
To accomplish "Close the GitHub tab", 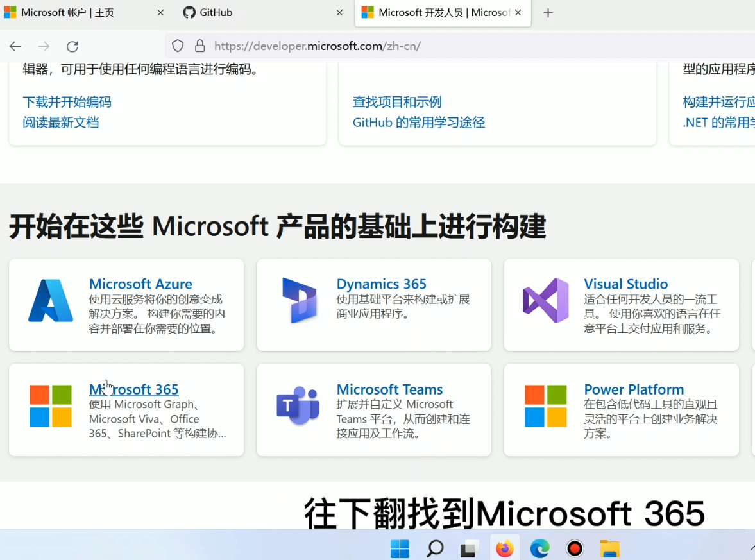I will [339, 13].
